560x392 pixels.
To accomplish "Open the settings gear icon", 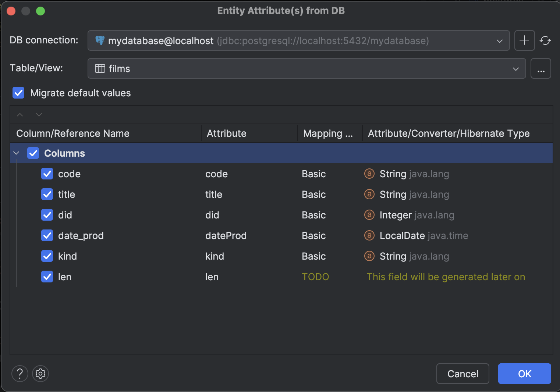I will point(40,374).
